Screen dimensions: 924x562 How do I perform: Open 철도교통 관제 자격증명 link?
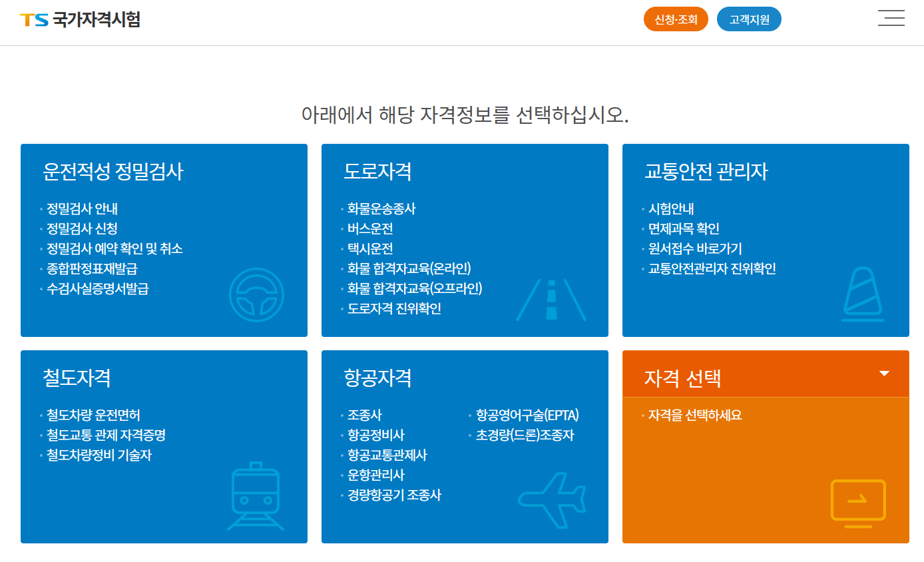click(106, 435)
